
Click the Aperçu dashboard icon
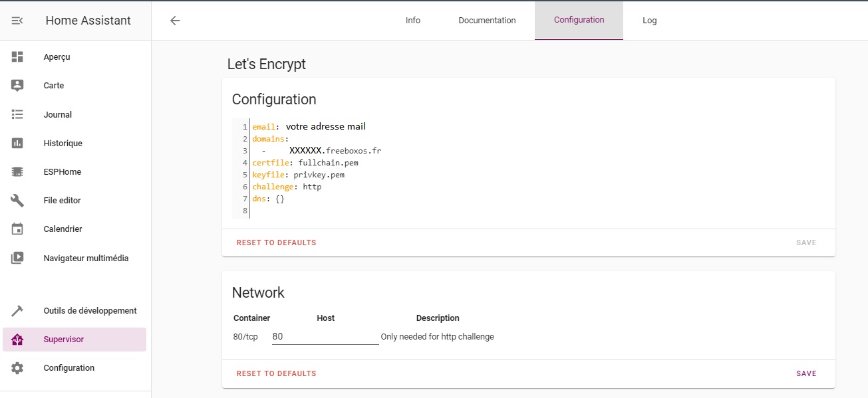pyautogui.click(x=17, y=57)
